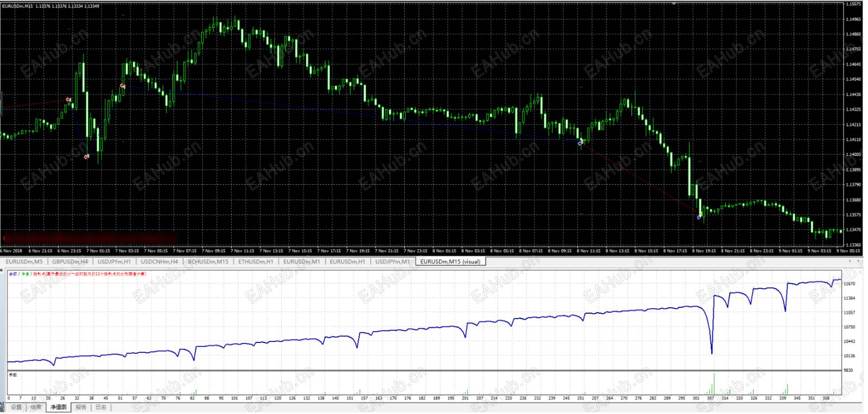Viewport: 868px width, 414px height.
Task: Open the GBPUSDm,H4 chart tab
Action: coord(69,262)
